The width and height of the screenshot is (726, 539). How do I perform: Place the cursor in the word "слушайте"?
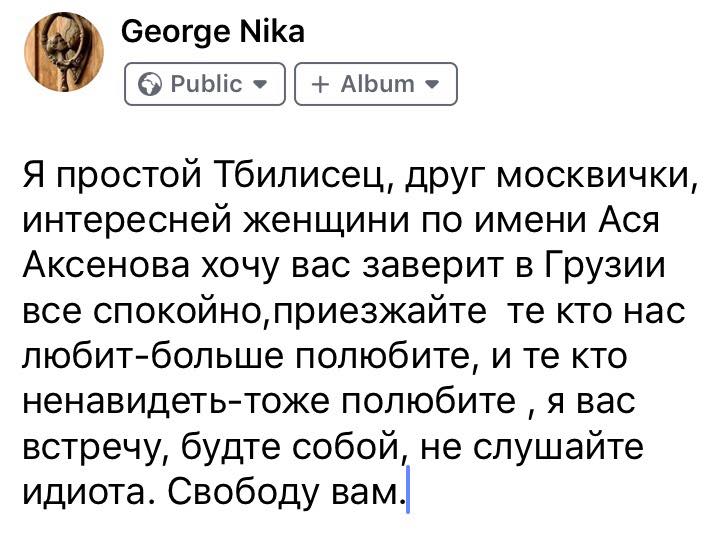tap(558, 446)
